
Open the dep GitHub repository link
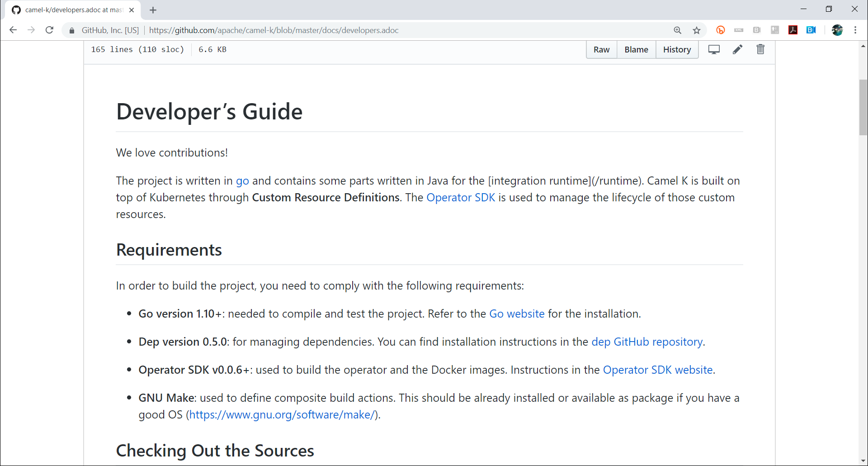(x=647, y=342)
